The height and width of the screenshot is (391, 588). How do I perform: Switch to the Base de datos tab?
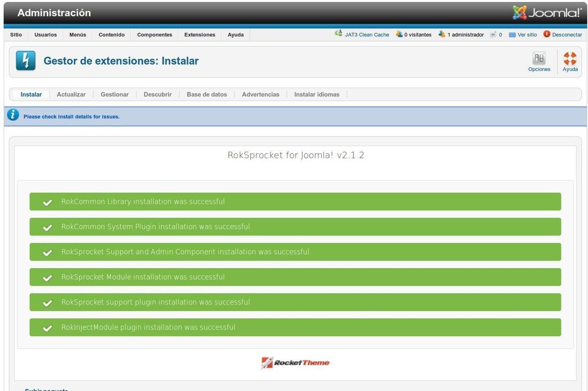pos(207,95)
